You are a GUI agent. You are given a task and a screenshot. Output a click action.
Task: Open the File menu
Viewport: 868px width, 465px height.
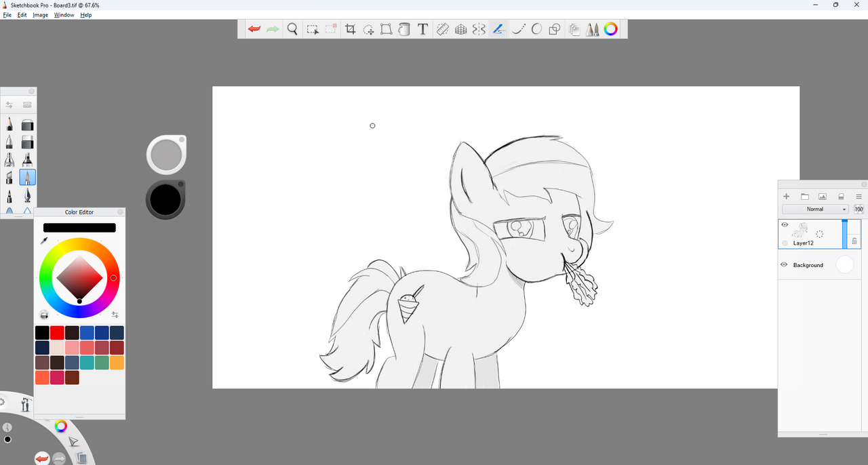(7, 15)
